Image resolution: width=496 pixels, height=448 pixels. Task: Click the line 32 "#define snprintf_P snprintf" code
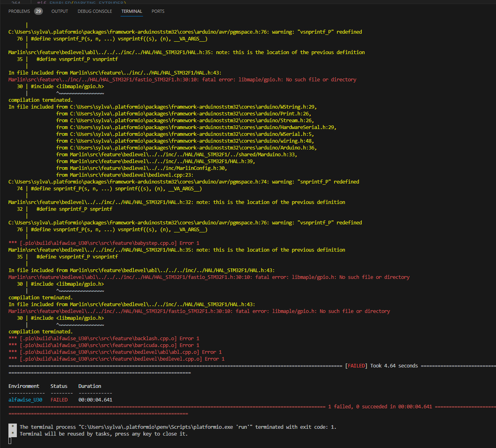74,209
